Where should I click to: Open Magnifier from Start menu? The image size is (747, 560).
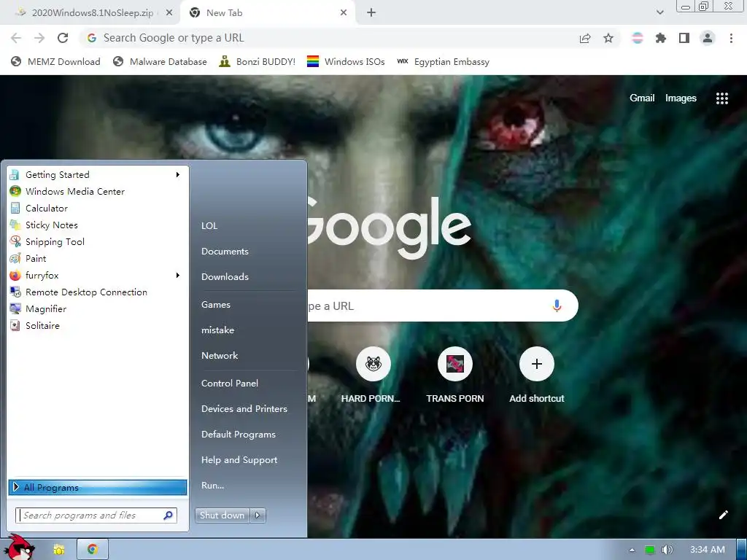pos(98,309)
